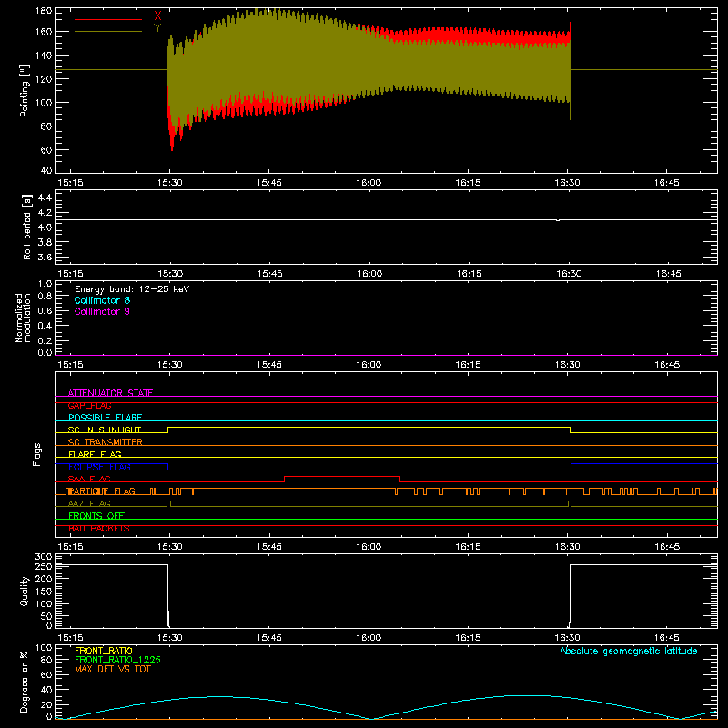Click the POSSIBLE_FLARE flag label

(x=105, y=418)
